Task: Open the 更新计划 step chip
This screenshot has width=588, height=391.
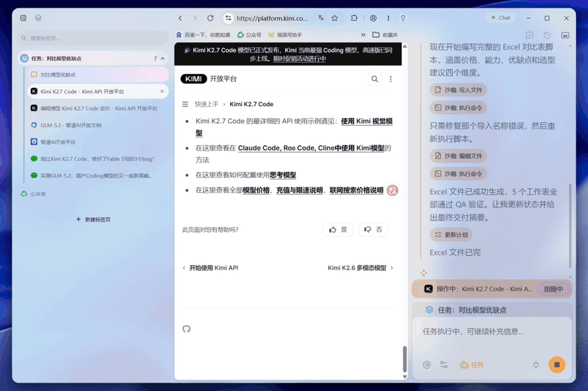Action: (x=451, y=234)
